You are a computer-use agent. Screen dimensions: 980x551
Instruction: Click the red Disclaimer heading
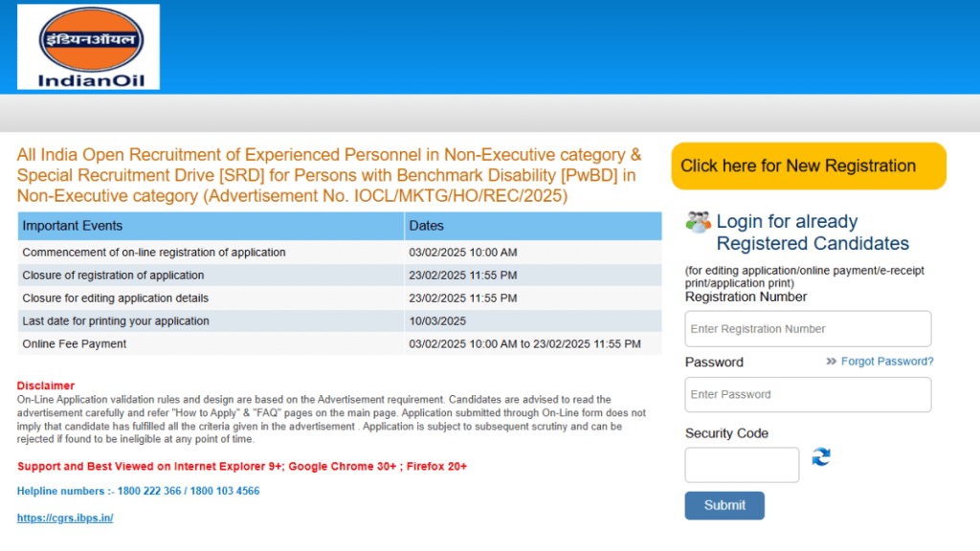(46, 386)
